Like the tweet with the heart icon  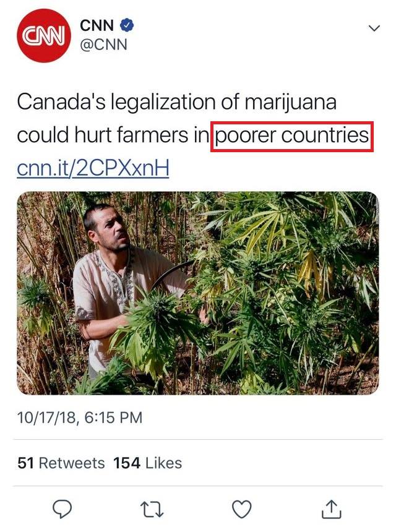pos(241,509)
